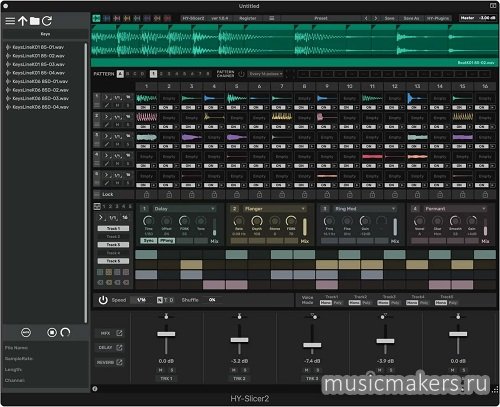Solo TRK 1 mixer channel

coord(172,370)
